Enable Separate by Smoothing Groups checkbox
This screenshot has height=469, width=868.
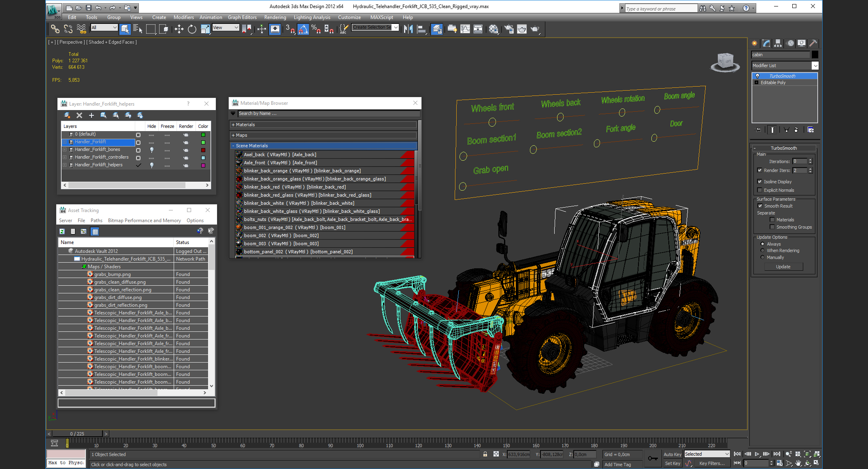pos(772,227)
